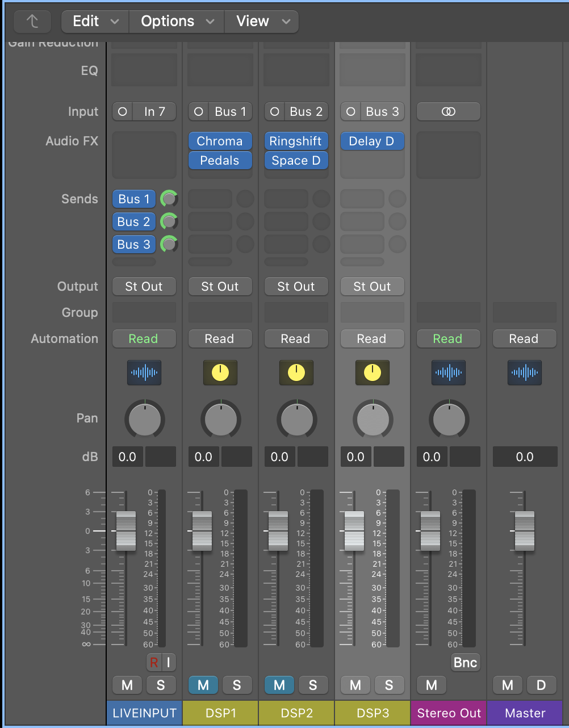Open the LIVEINPUT St Out output dropdown

(x=144, y=287)
